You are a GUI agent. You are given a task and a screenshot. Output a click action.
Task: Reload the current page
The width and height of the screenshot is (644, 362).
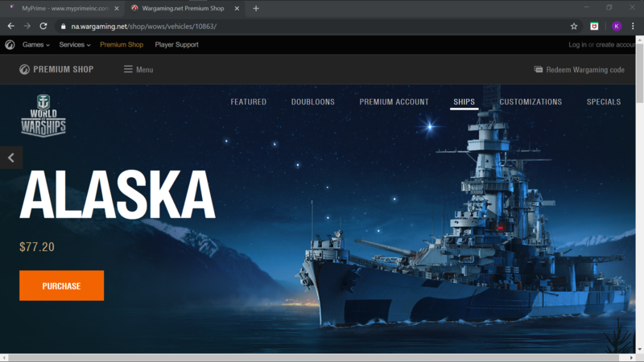(43, 26)
